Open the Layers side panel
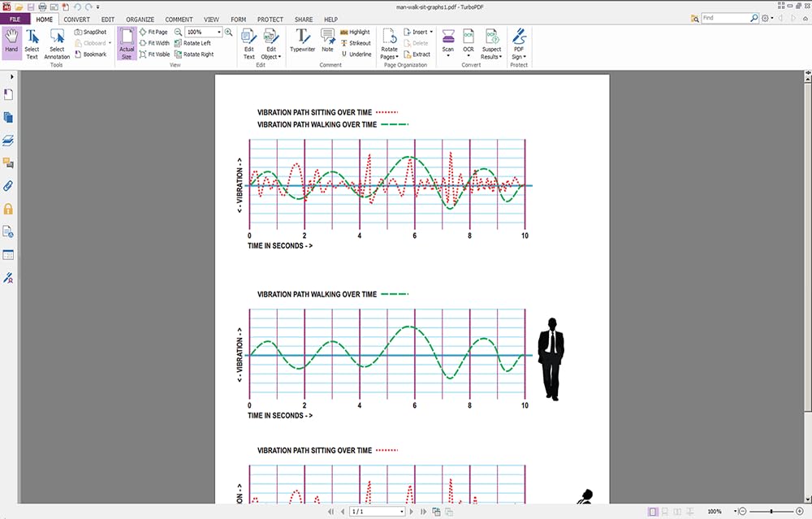The height and width of the screenshot is (519, 812). pos(9,141)
